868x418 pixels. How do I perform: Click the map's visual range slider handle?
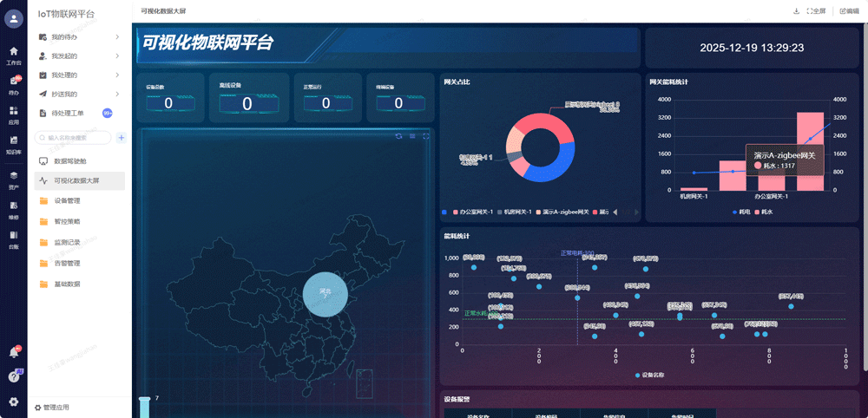click(x=144, y=399)
